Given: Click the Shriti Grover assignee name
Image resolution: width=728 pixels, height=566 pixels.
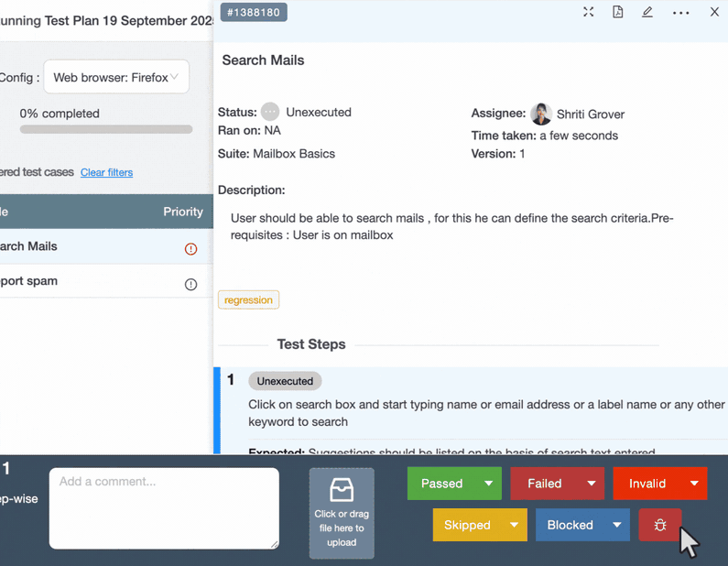Looking at the screenshot, I should coord(590,114).
